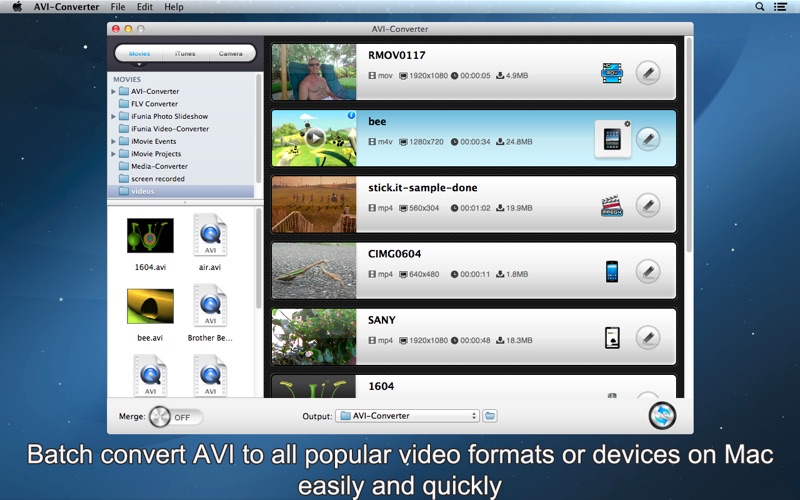Image resolution: width=800 pixels, height=500 pixels.
Task: Open the File menu
Action: click(x=118, y=7)
